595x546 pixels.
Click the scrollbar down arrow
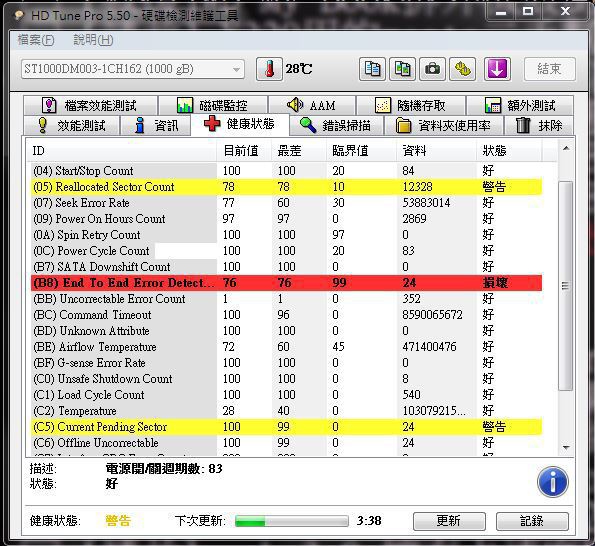(566, 448)
